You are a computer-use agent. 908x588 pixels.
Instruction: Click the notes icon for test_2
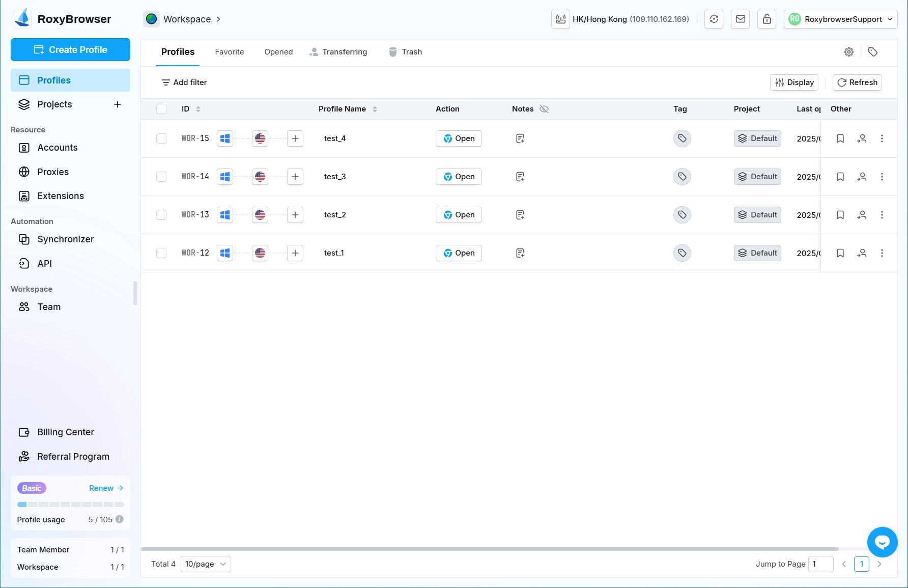click(520, 215)
